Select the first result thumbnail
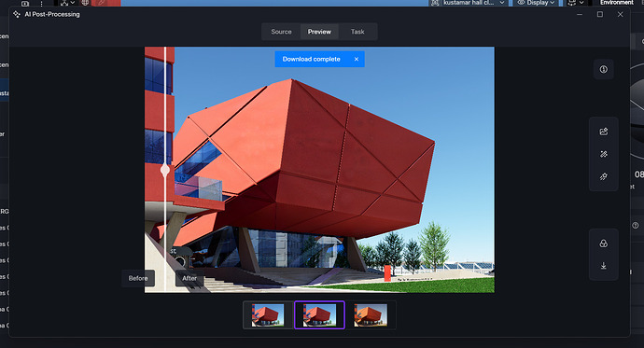 point(268,315)
